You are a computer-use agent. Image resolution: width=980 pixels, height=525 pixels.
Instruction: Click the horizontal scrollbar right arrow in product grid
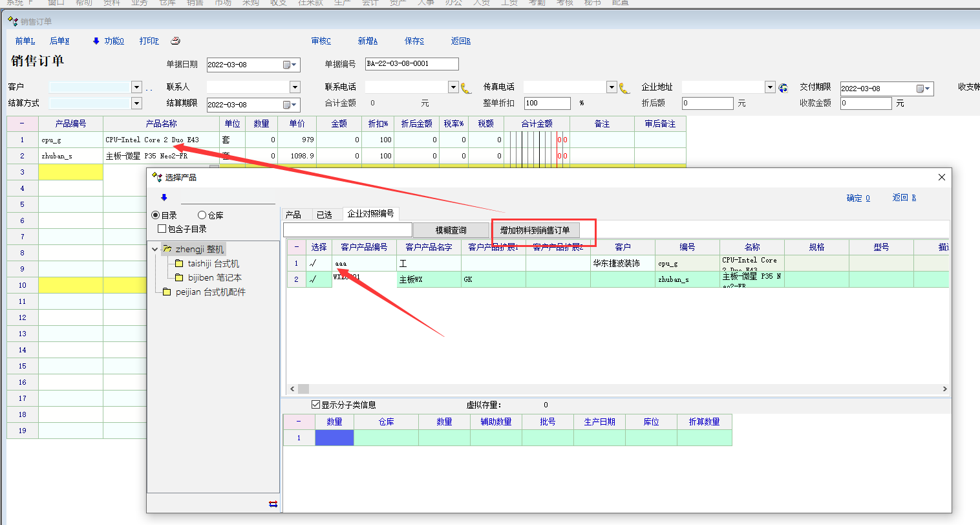pyautogui.click(x=944, y=389)
